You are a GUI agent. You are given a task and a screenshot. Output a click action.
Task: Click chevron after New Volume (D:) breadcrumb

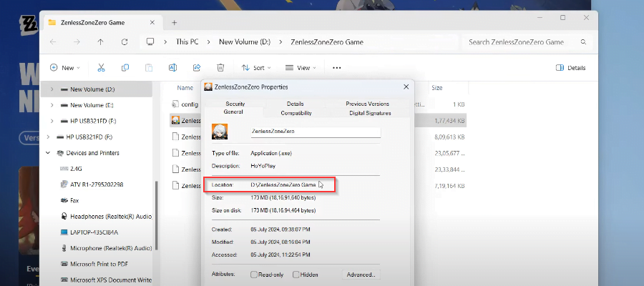(281, 42)
